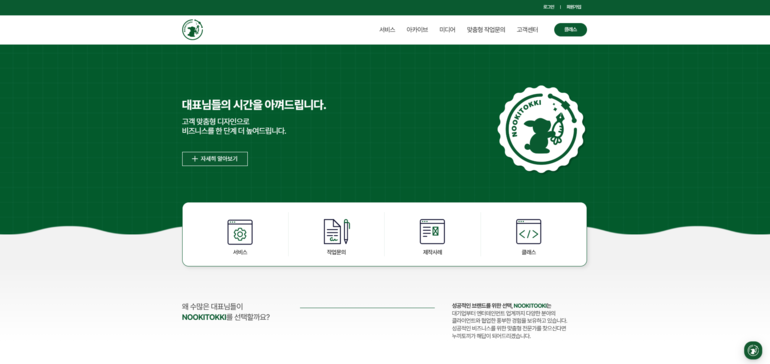Click the 로그인 link at top
The width and height of the screenshot is (770, 364).
coord(549,7)
